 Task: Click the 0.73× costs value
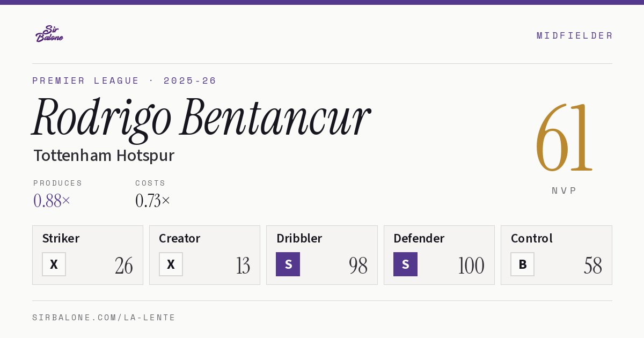tap(152, 201)
